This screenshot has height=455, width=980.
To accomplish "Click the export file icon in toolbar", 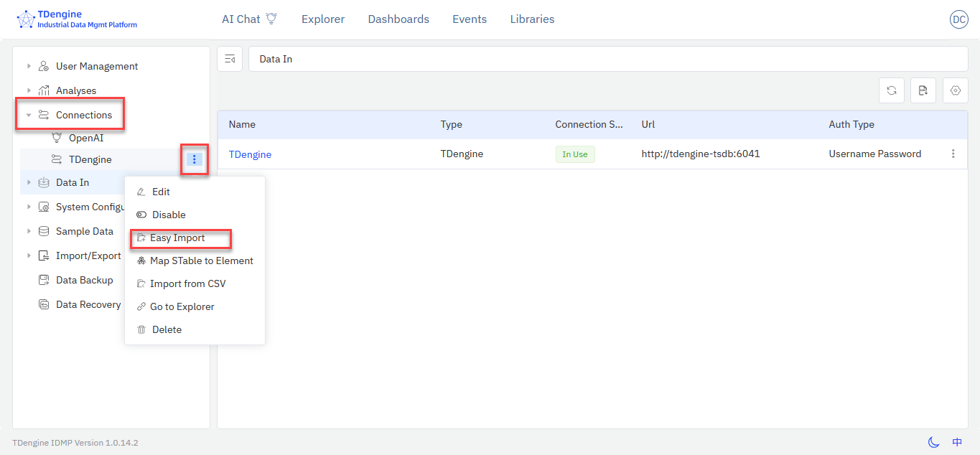I will point(923,90).
